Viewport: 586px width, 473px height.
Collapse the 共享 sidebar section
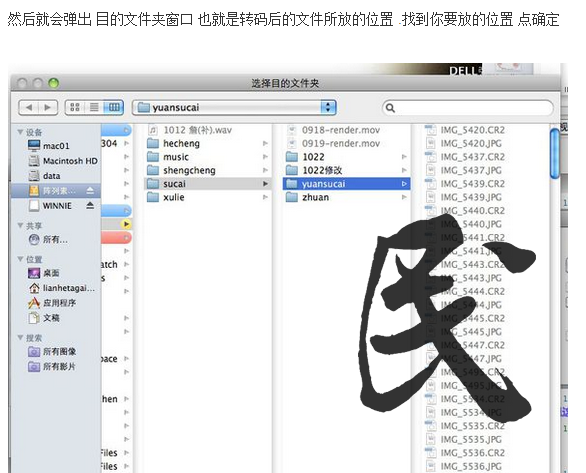point(20,225)
